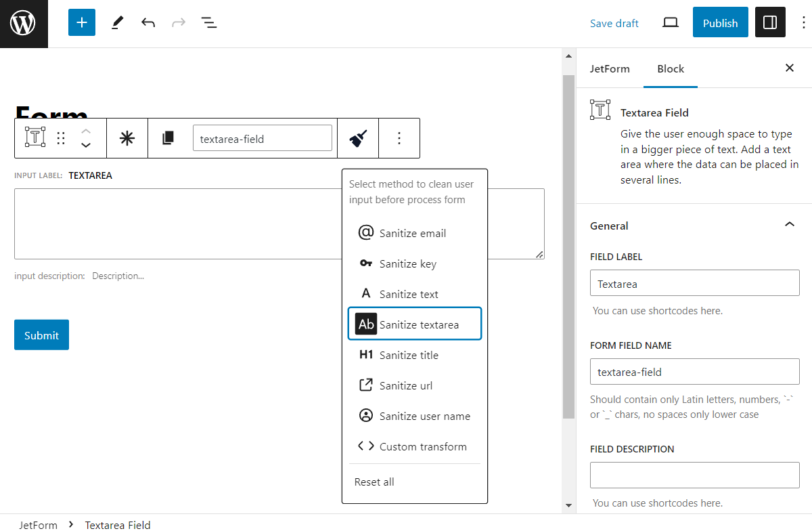Switch to the JetForm tab

[x=610, y=68]
